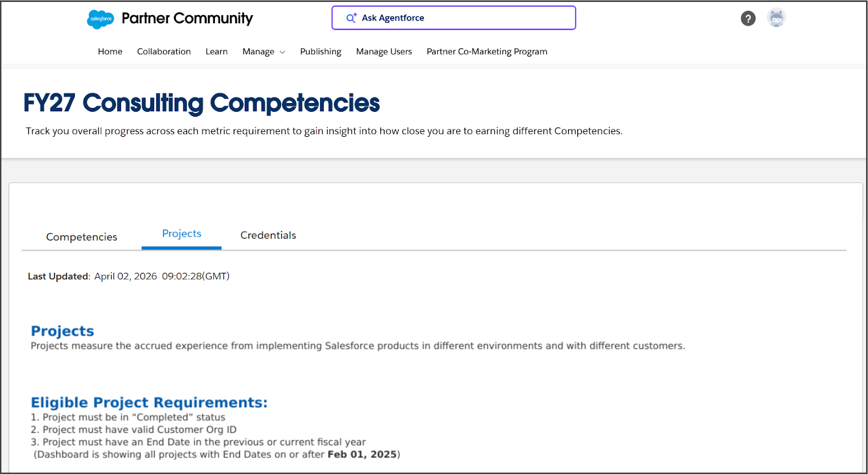Click the Projects section heading
The width and height of the screenshot is (868, 474).
(x=62, y=331)
